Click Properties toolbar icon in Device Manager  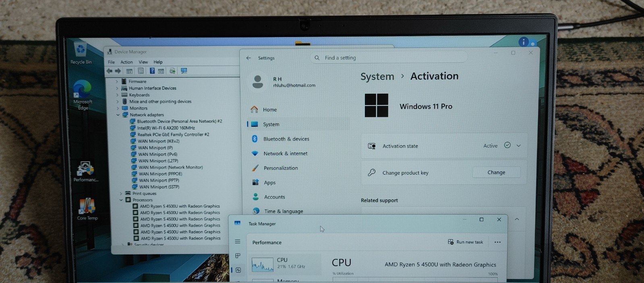[141, 71]
